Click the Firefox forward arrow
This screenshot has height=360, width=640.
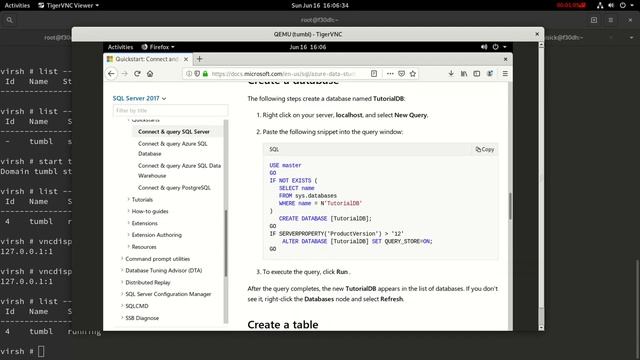pyautogui.click(x=124, y=74)
